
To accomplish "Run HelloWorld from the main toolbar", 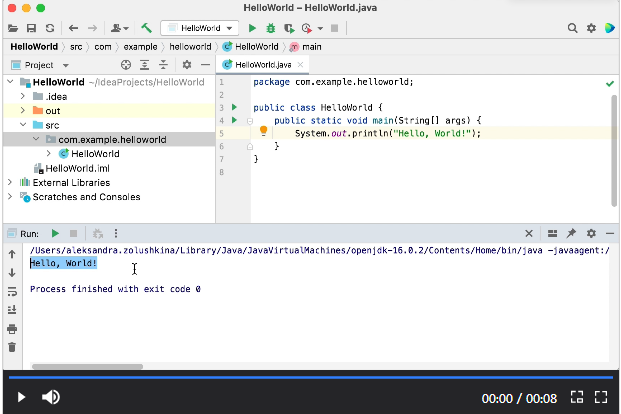I will (x=252, y=28).
